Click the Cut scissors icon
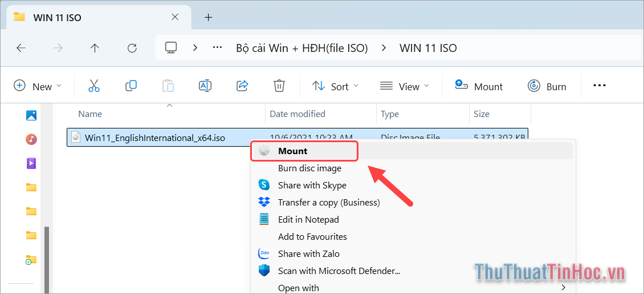The image size is (644, 294). pos(94,86)
